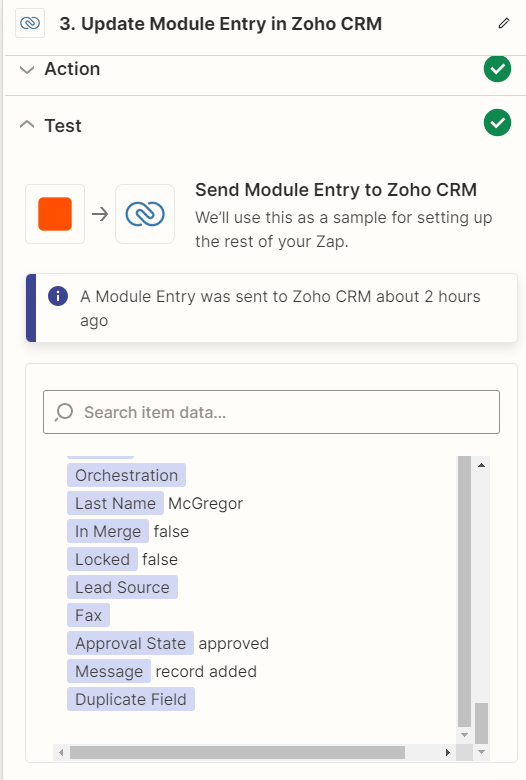Click the horizontal scrollbar thumb
This screenshot has width=526, height=780.
[237, 752]
